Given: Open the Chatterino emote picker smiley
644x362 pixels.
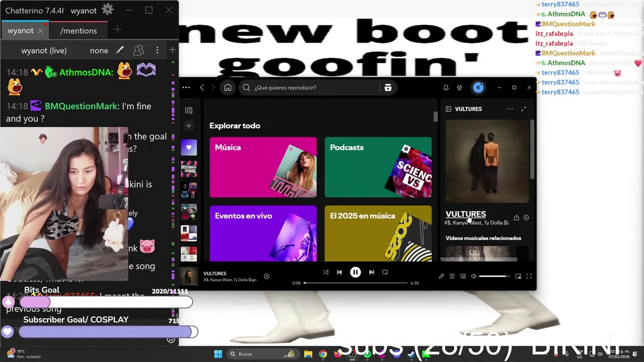Looking at the screenshot, I should click(171, 339).
